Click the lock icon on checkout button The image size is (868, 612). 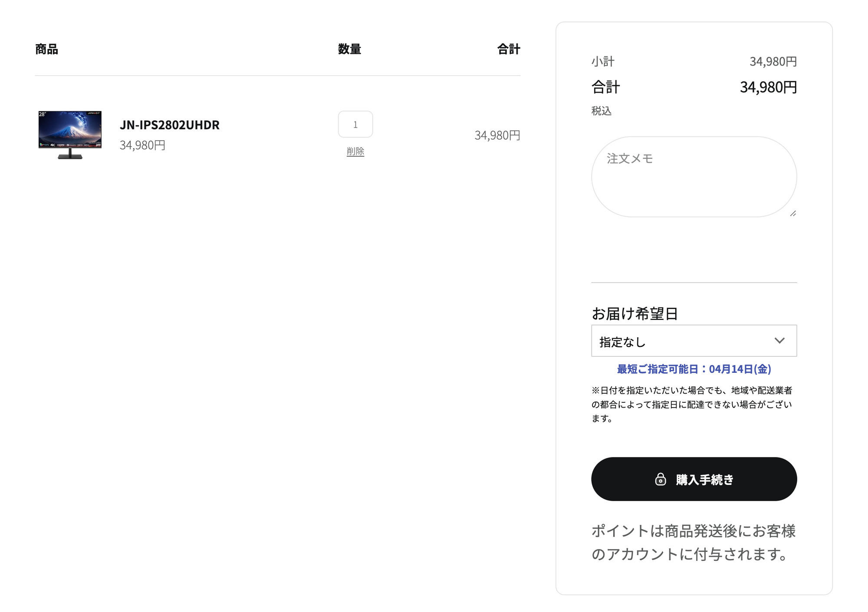coord(660,479)
